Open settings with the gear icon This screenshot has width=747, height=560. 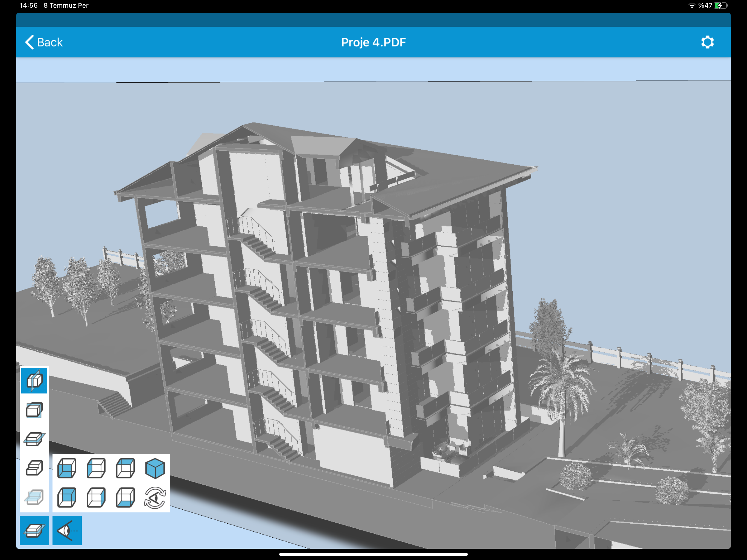[x=707, y=42]
